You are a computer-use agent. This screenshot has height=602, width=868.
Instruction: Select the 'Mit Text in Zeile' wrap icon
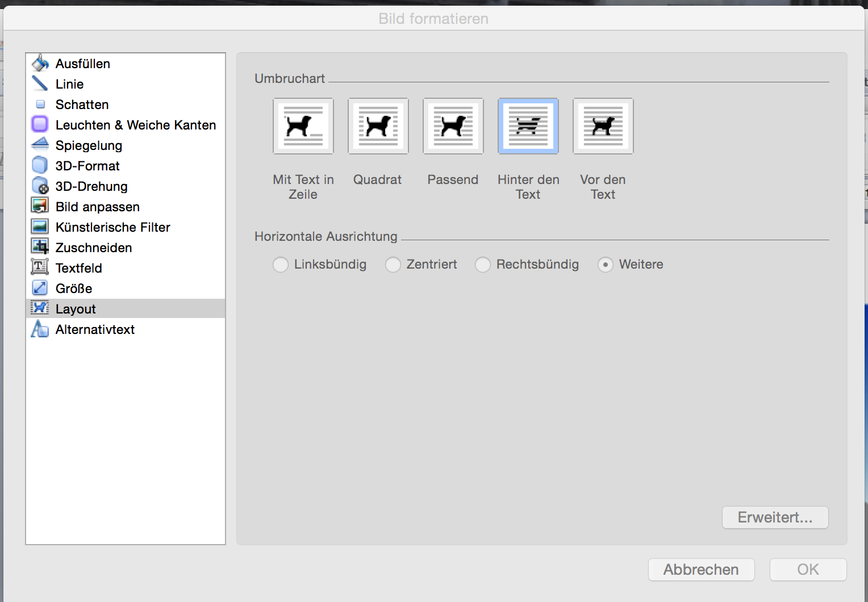pyautogui.click(x=303, y=126)
